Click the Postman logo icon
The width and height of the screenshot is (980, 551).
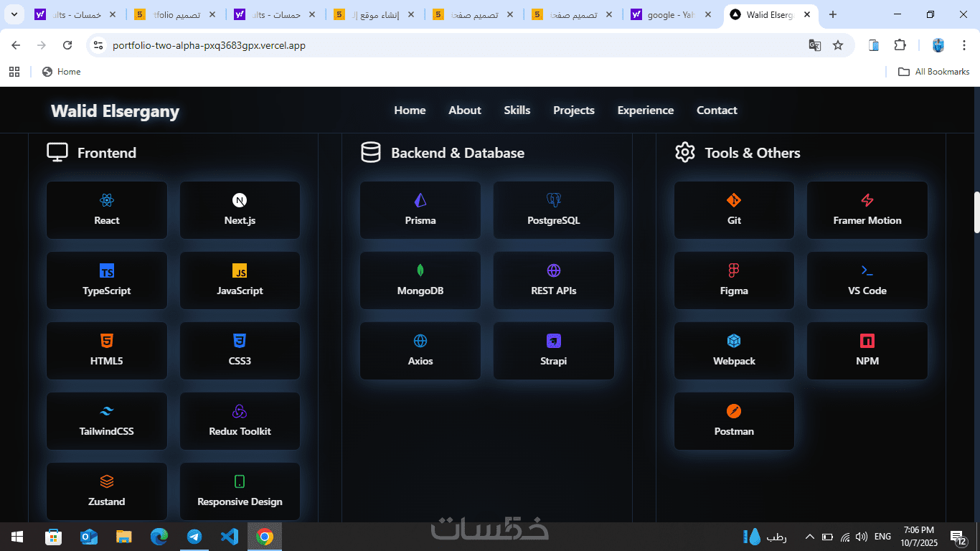tap(734, 411)
